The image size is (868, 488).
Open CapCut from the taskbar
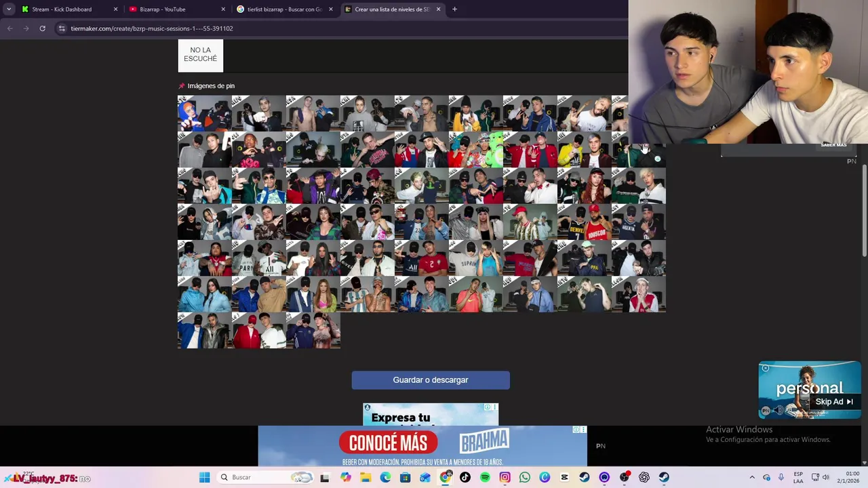564,478
